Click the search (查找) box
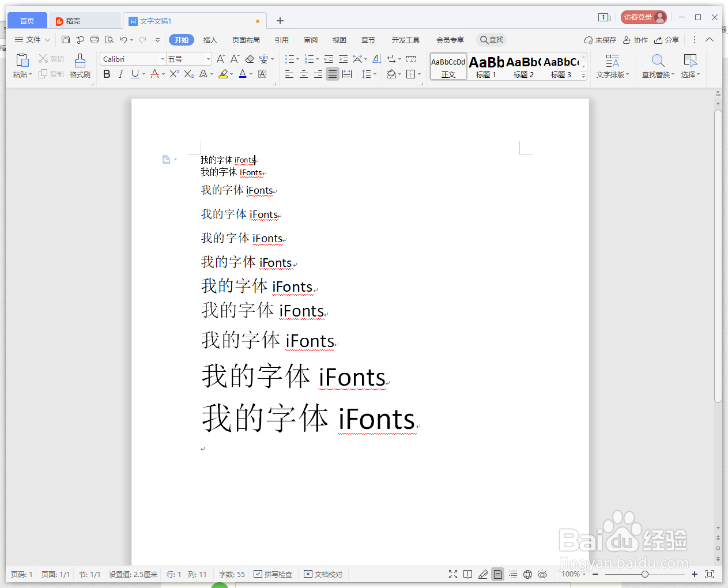 click(492, 40)
